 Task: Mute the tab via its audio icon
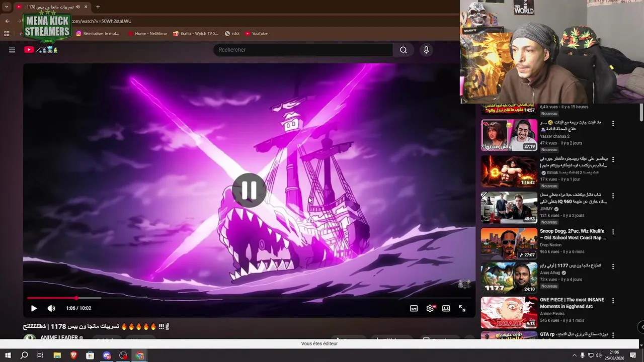77,7
